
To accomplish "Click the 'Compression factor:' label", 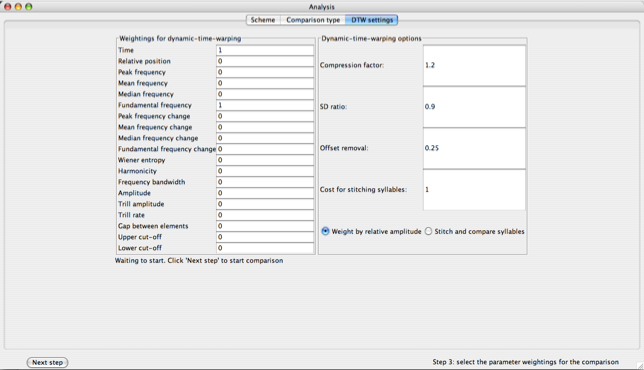I will [x=352, y=65].
